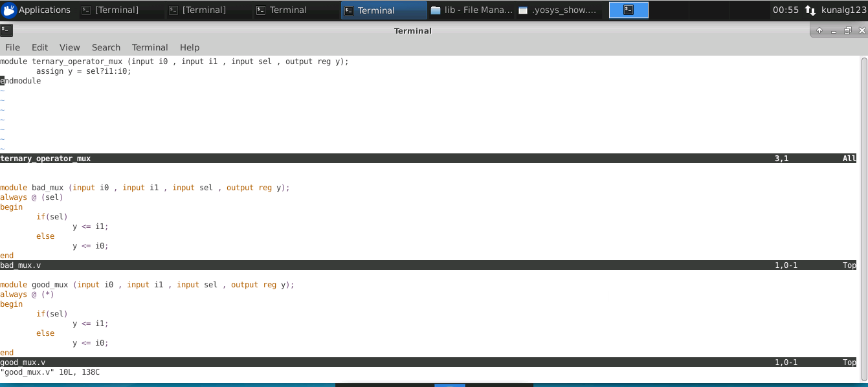Open the Terminal menu
Screen dimensions: 868x387
pyautogui.click(x=150, y=47)
